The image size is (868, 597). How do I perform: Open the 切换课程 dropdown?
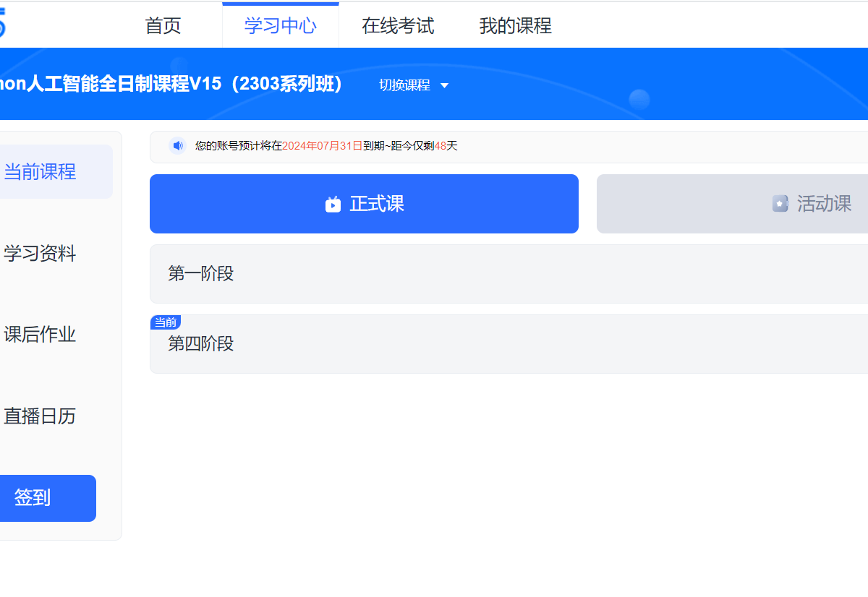pos(413,85)
